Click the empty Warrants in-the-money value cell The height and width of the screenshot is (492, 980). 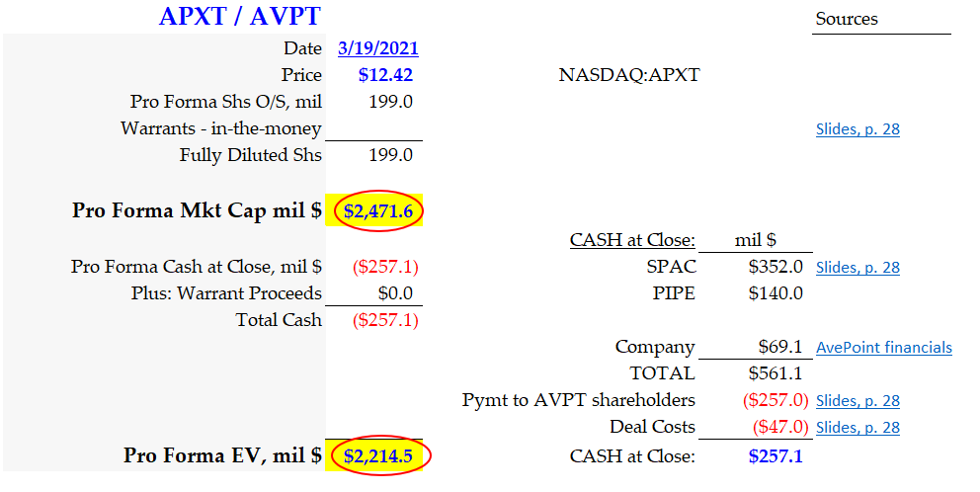(x=373, y=128)
